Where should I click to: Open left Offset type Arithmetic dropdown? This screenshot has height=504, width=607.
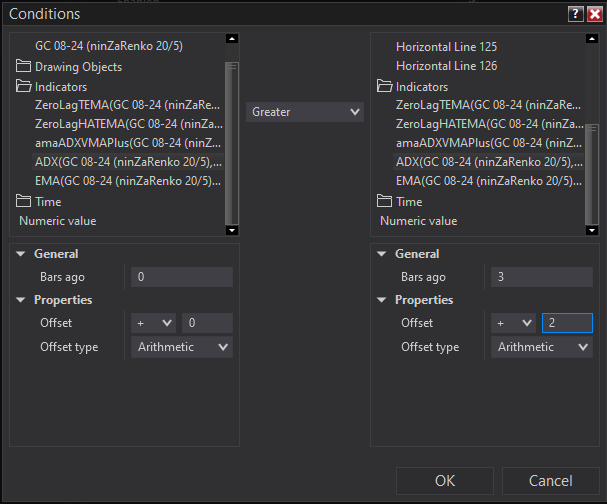point(181,347)
